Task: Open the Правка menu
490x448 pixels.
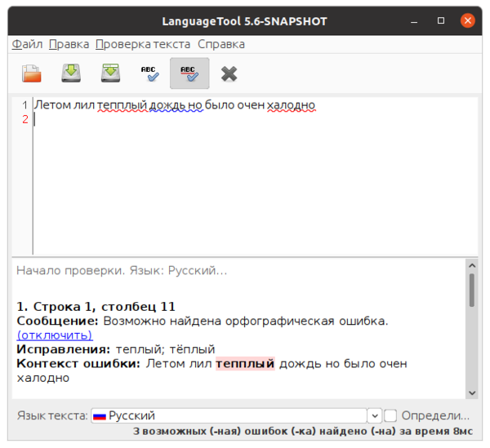Action: pos(69,44)
